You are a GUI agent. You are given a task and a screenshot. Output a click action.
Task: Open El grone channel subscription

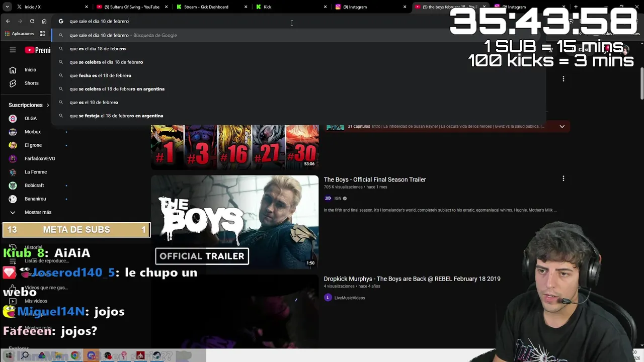[33, 145]
